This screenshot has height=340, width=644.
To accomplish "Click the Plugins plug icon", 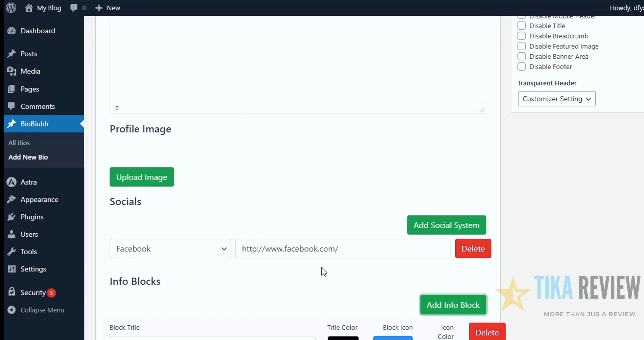I will [x=11, y=217].
